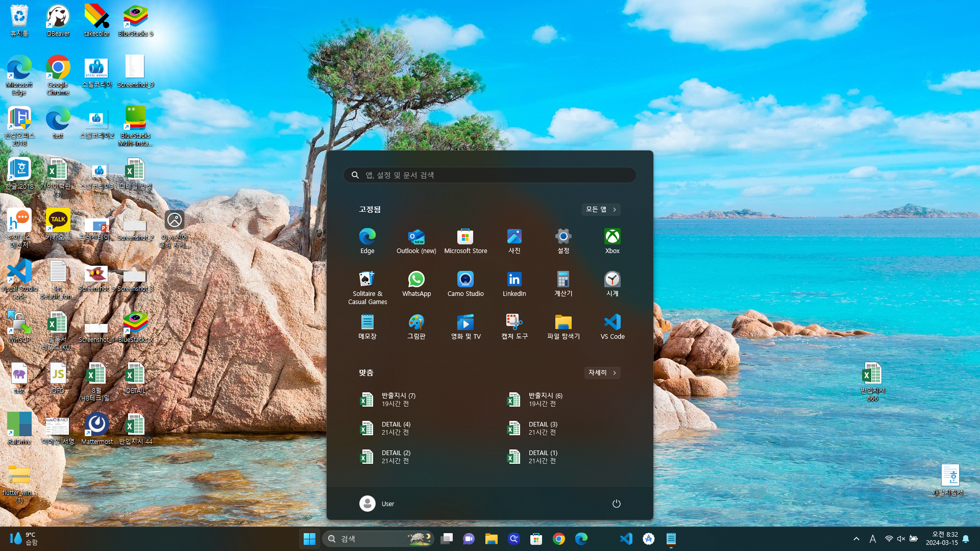Viewport: 980px width, 551px height.
Task: Select the Visual Studio Code desktop shortcut
Action: (x=19, y=279)
